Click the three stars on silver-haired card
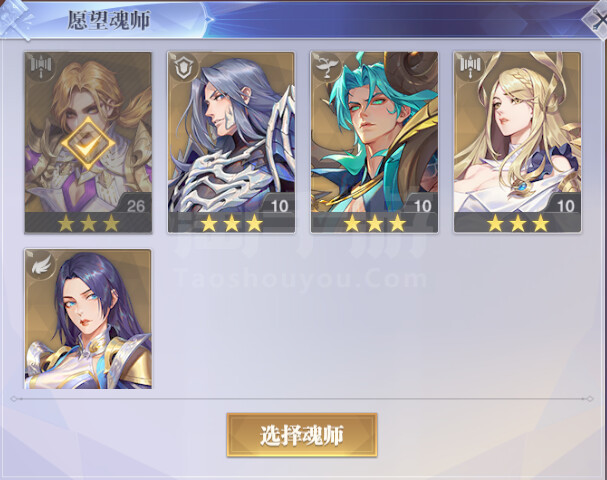Screen dimensions: 607x480 232,223
